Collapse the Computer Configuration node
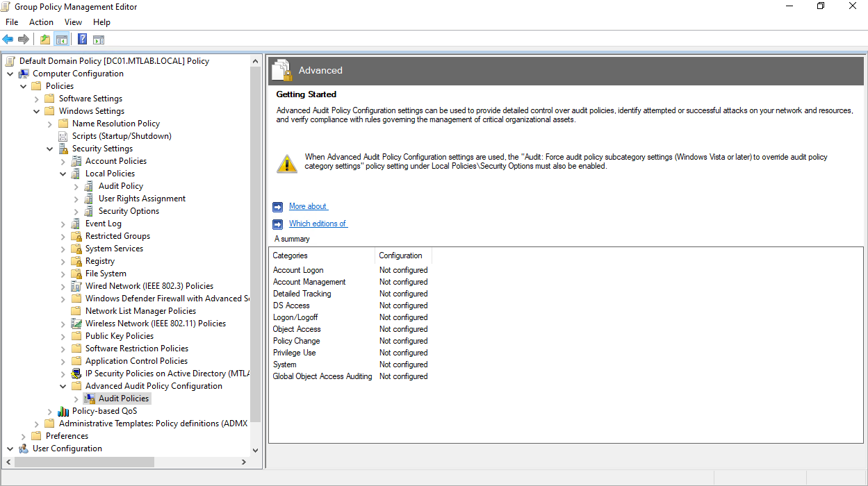 [x=10, y=74]
